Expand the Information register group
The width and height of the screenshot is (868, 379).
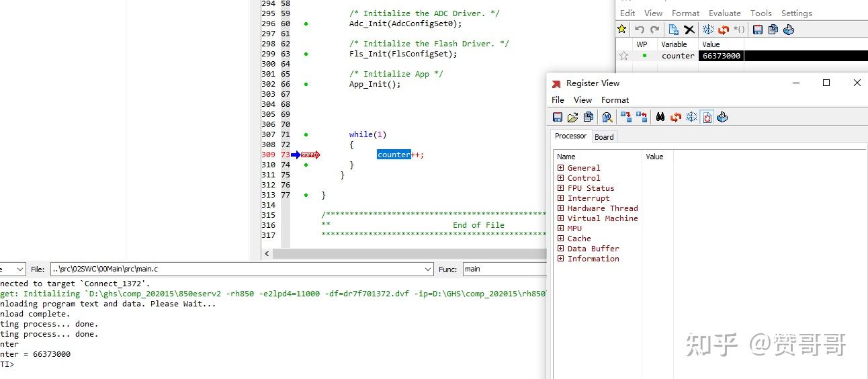tap(560, 259)
